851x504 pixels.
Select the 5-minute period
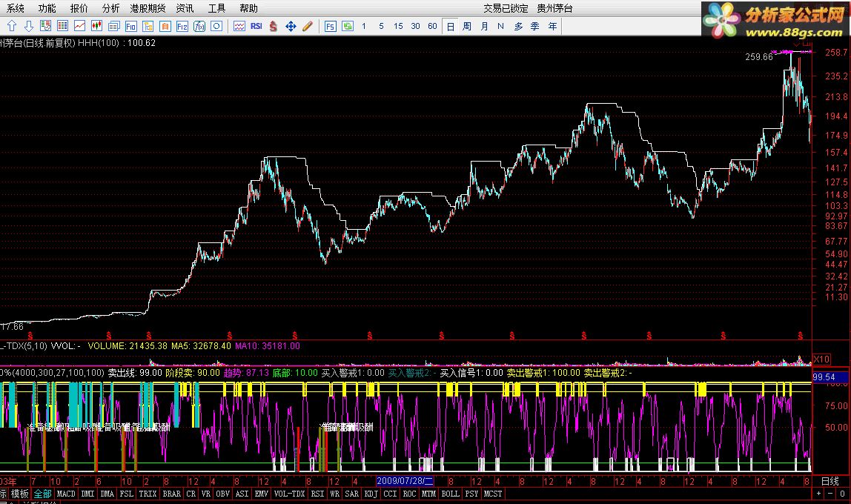381,26
